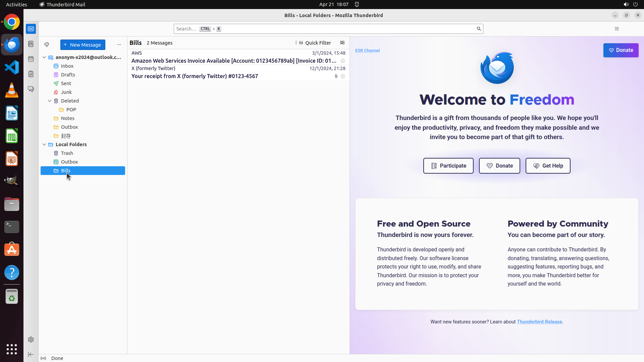Open Thunderbird settings gear icon

(x=31, y=340)
